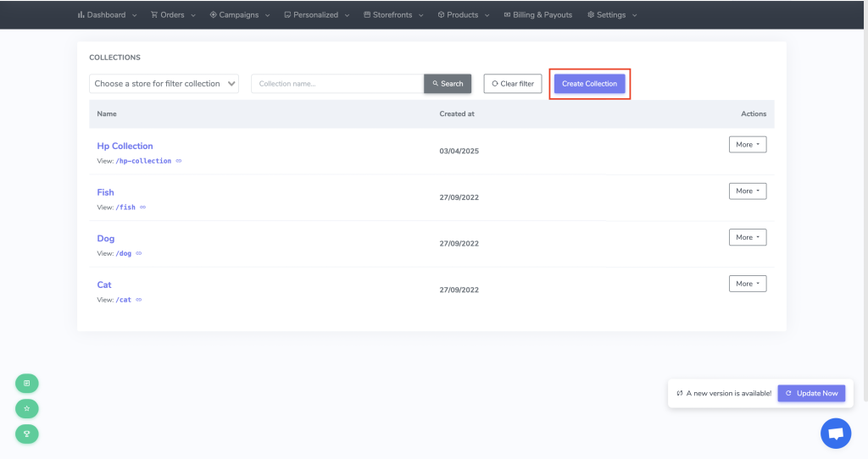Click link icon beside /fish
This screenshot has width=868, height=459.
(x=142, y=207)
